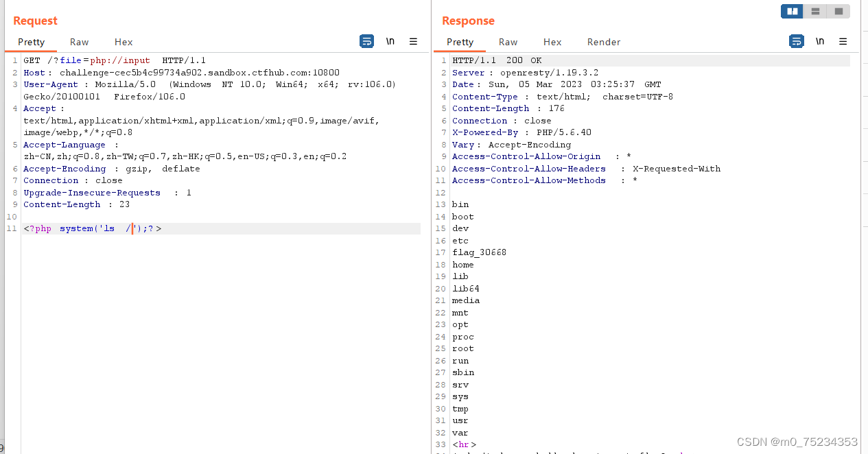The width and height of the screenshot is (868, 454).
Task: Toggle non-printable characters (\n) in Response panel
Action: pyautogui.click(x=819, y=41)
